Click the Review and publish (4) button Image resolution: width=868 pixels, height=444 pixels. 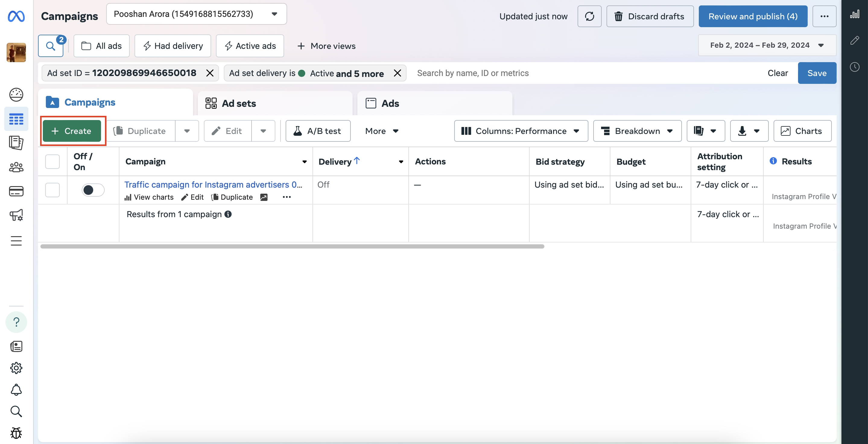pos(753,16)
